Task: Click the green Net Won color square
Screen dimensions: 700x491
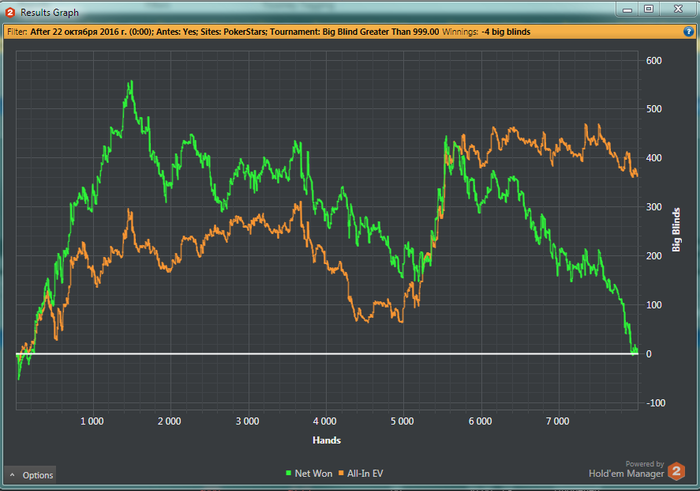Action: click(x=290, y=471)
